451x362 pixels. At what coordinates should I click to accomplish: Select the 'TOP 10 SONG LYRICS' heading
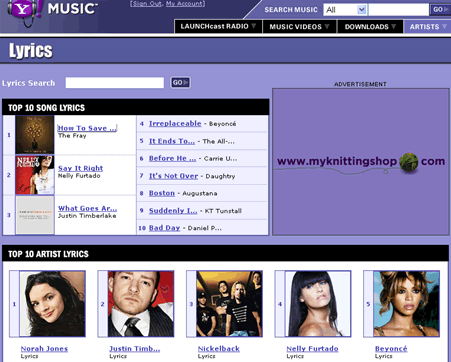pyautogui.click(x=46, y=108)
